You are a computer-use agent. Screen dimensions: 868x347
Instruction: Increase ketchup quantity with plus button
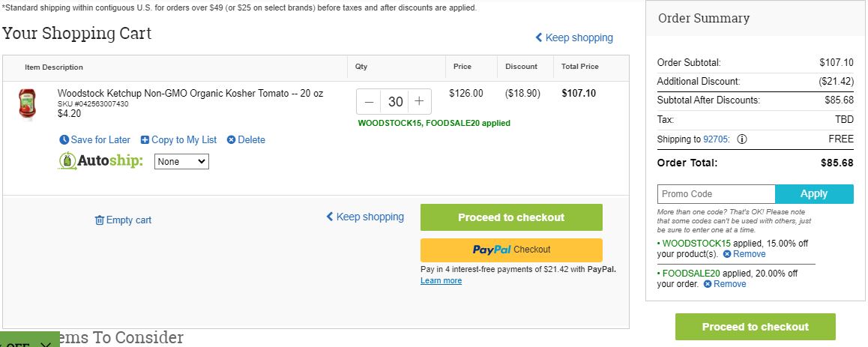(420, 102)
